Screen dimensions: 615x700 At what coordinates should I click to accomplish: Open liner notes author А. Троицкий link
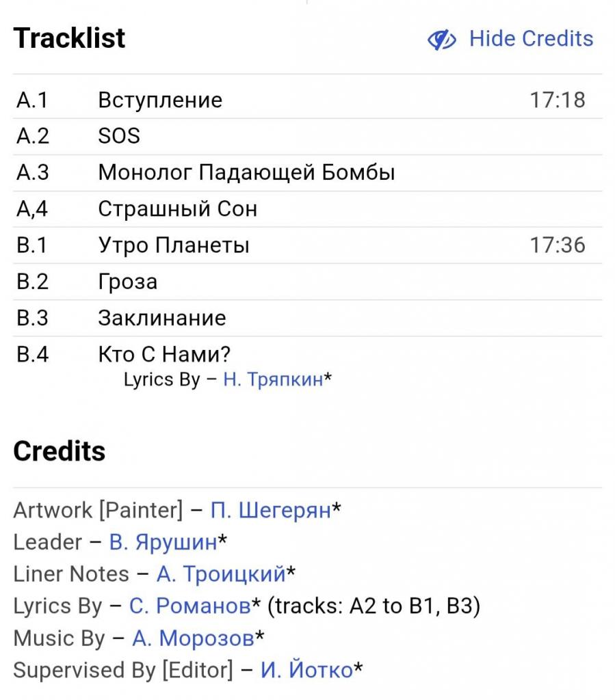(x=221, y=574)
